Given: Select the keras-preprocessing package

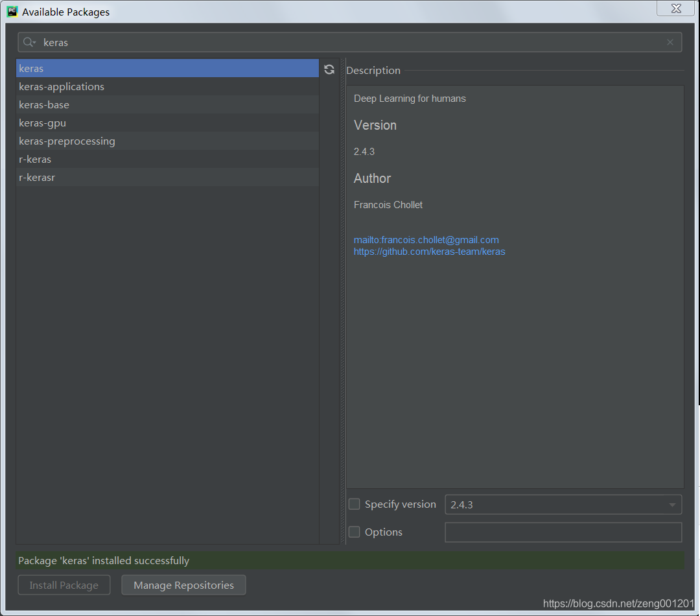Looking at the screenshot, I should 167,141.
